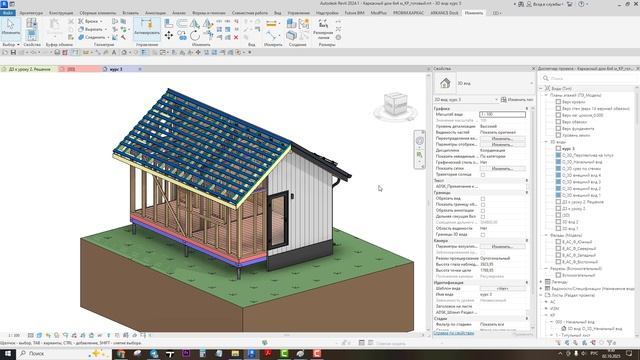Click Изменить button for Показать сетки
Viewport: 640px width, 360px height.
click(x=502, y=168)
